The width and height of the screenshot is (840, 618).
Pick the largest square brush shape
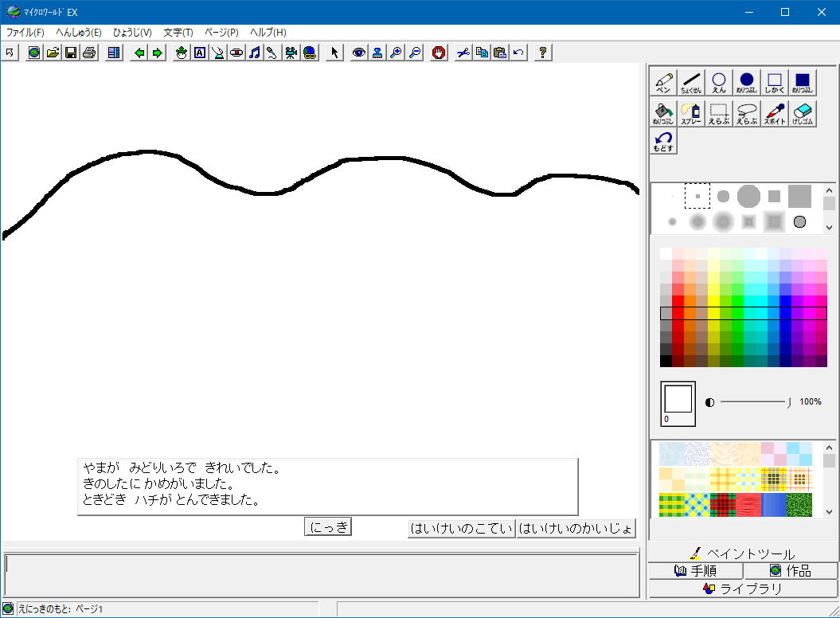800,196
